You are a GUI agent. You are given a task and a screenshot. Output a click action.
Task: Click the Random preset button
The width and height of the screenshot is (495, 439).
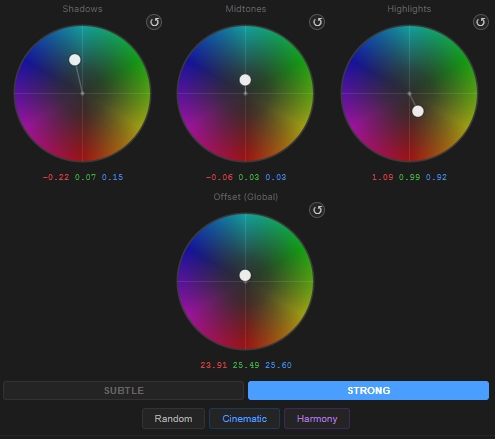click(x=173, y=419)
